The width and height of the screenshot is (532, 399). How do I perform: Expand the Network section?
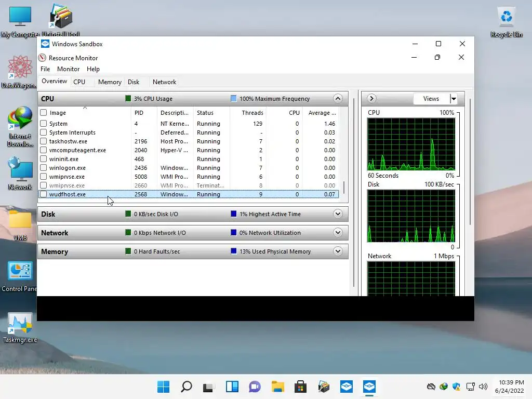338,233
